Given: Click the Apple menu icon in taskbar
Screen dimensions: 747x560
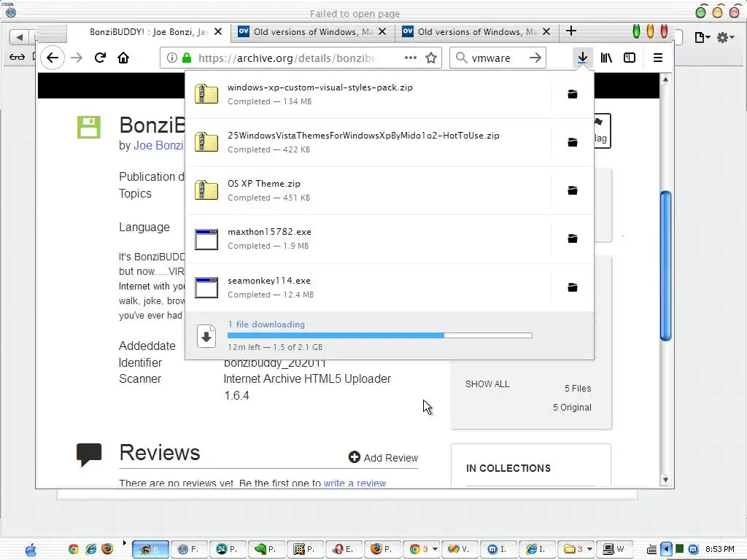Looking at the screenshot, I should [31, 550].
